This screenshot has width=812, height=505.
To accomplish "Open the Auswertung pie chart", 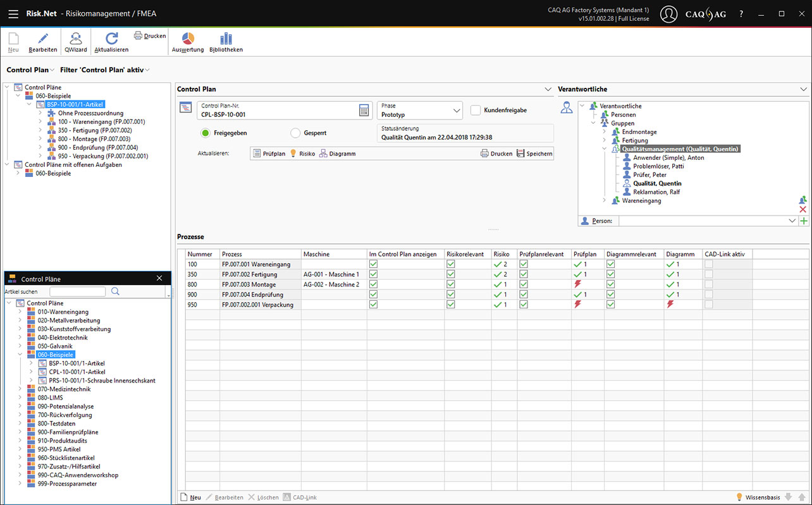I will tap(188, 39).
